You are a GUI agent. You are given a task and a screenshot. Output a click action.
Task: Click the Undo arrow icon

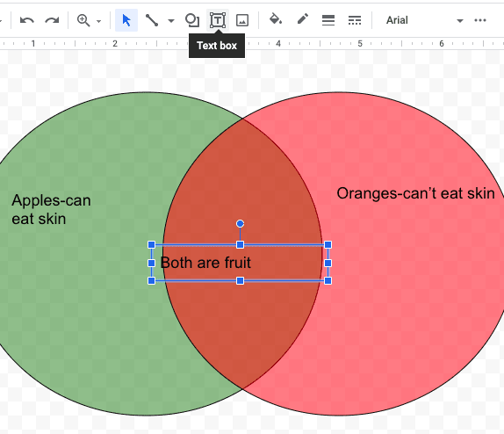pyautogui.click(x=27, y=20)
